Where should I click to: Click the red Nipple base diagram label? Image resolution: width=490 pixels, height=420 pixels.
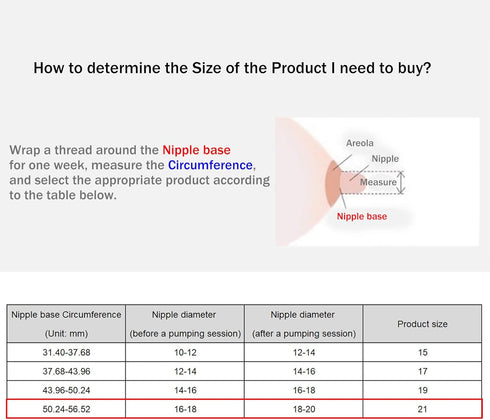(x=362, y=216)
